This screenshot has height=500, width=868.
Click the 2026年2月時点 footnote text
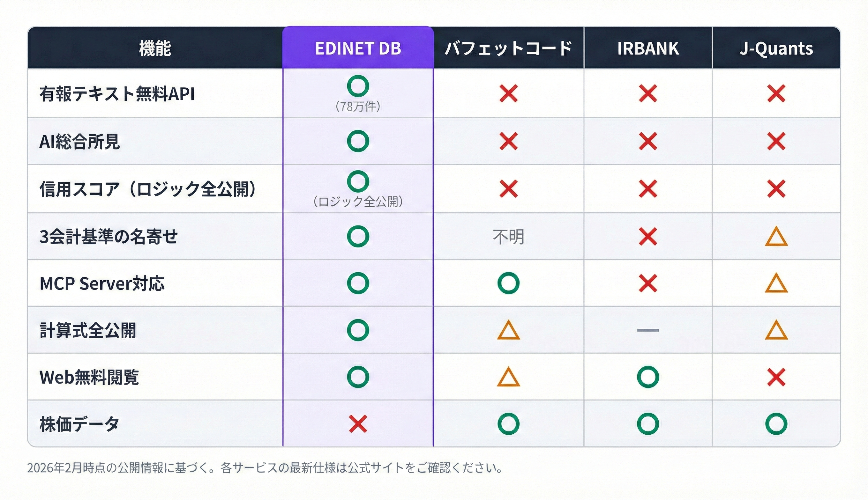pos(265,468)
